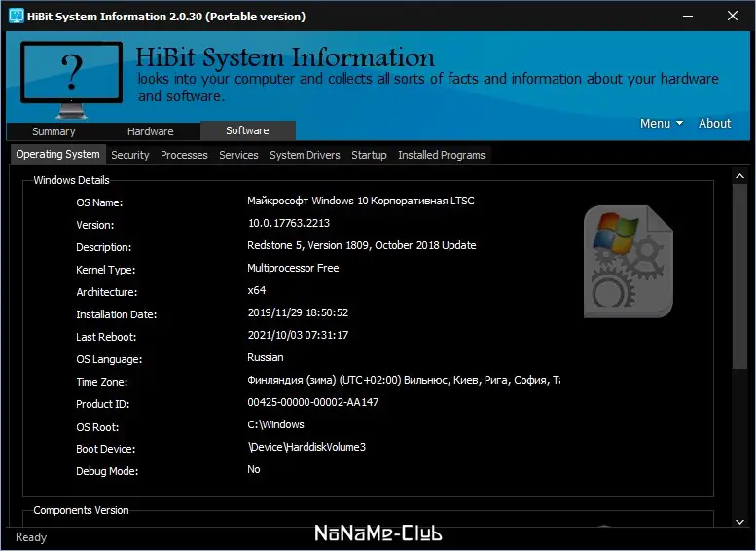Click Product ID 00425-00000-00002-AA147
This screenshot has height=551, width=756.
click(313, 402)
